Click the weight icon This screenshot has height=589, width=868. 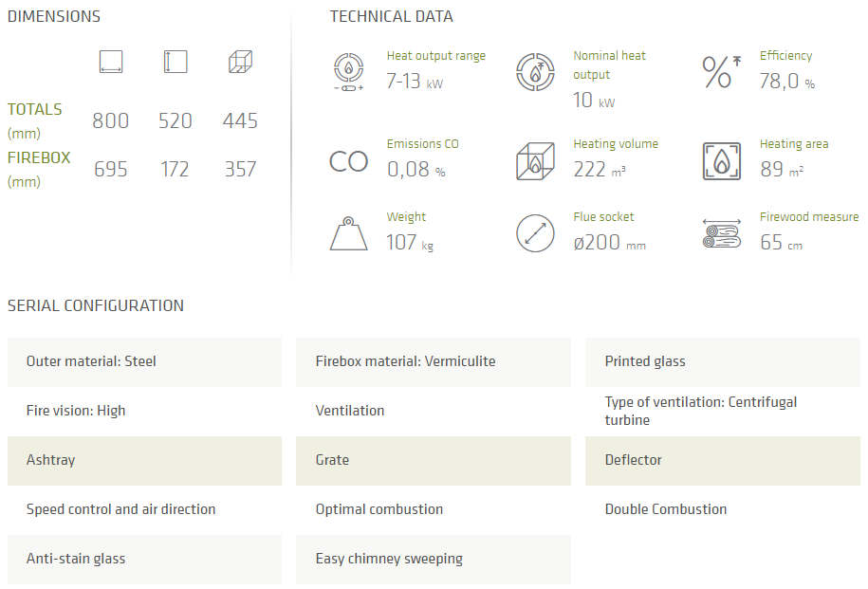pyautogui.click(x=348, y=233)
